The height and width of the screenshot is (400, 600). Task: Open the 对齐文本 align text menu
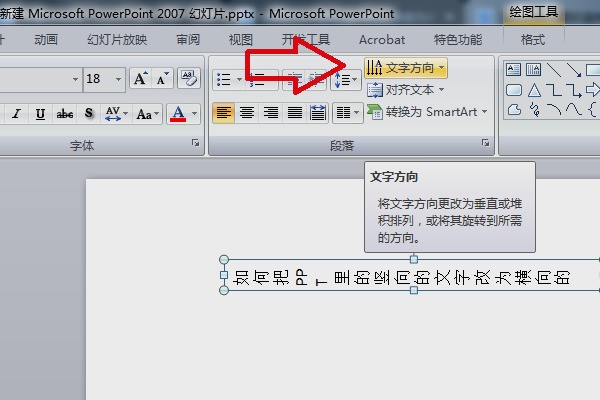tap(406, 90)
